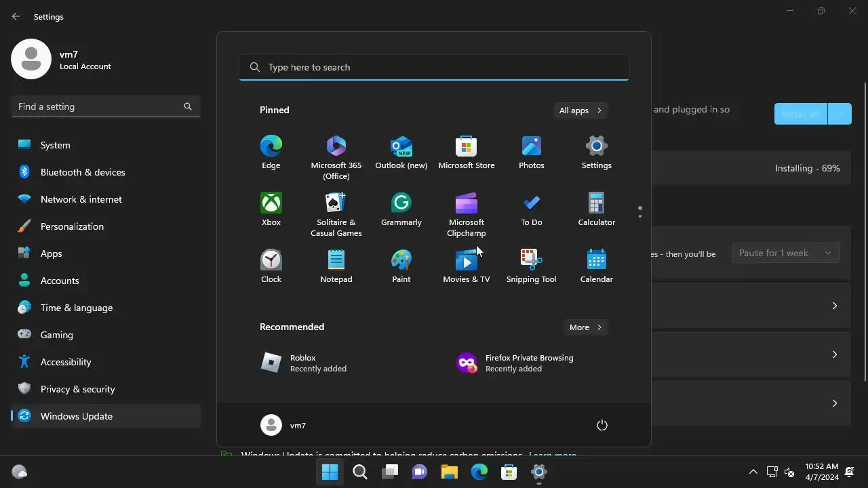
Task: Open Calculator from Start menu
Action: (x=596, y=209)
